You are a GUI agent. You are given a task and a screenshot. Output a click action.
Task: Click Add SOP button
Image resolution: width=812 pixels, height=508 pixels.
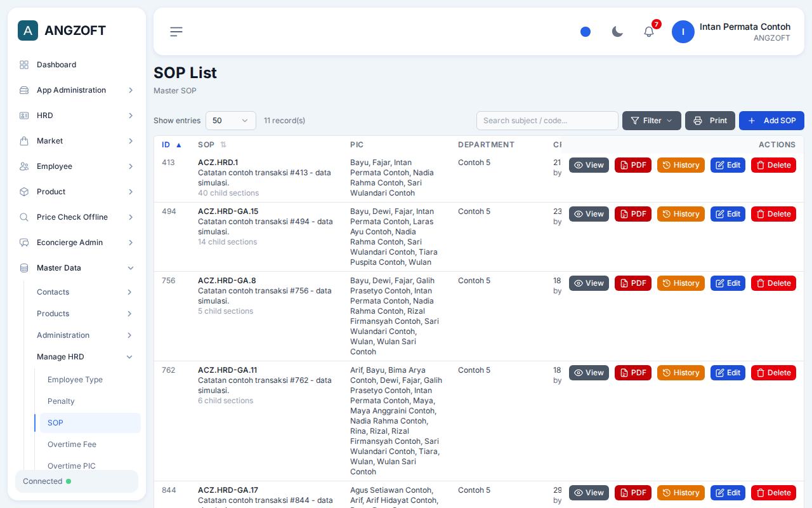[x=771, y=121]
